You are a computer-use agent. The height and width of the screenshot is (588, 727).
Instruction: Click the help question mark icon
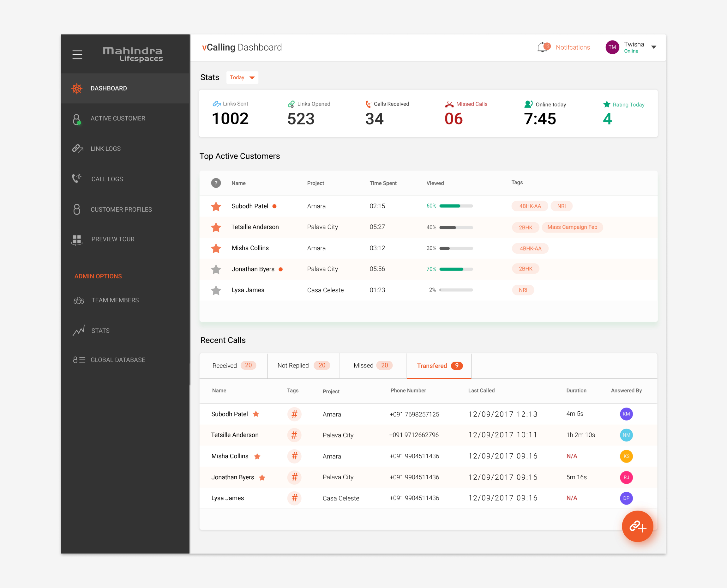pos(216,183)
